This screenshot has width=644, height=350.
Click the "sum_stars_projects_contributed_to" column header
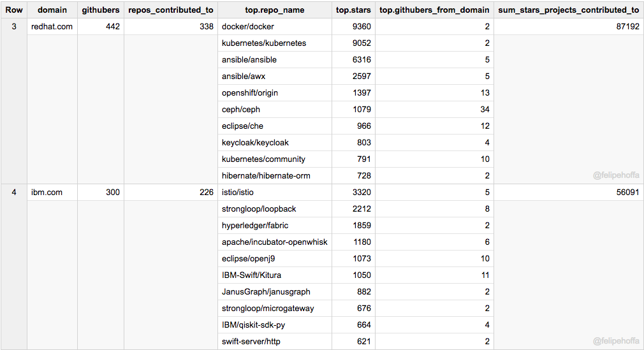(x=568, y=10)
